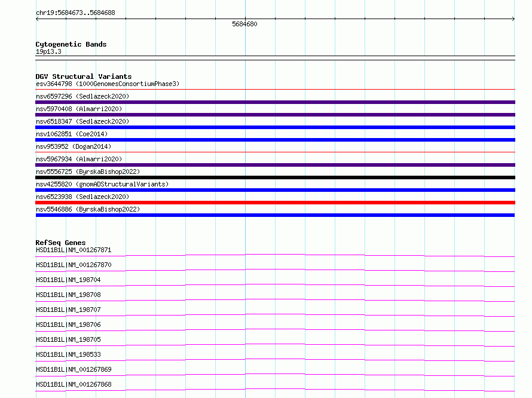The image size is (532, 398).
Task: Click the thick red bar under nsv6523938
Action: (x=275, y=203)
